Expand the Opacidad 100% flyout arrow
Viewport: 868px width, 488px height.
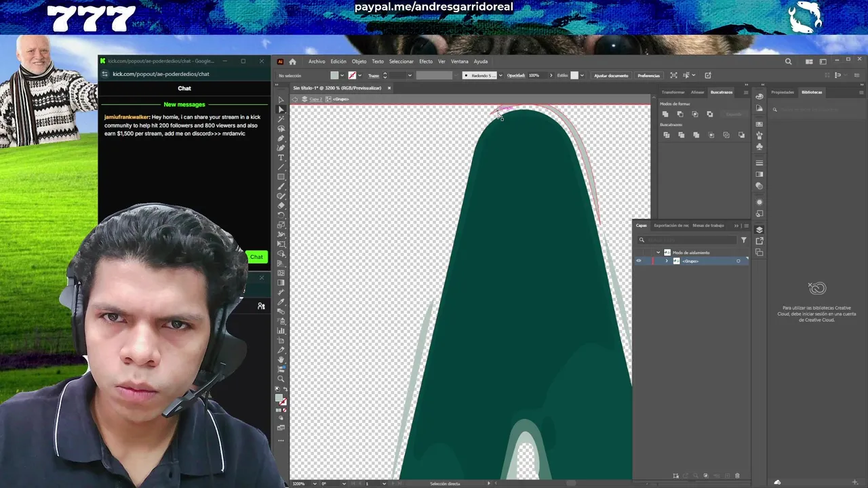(551, 75)
